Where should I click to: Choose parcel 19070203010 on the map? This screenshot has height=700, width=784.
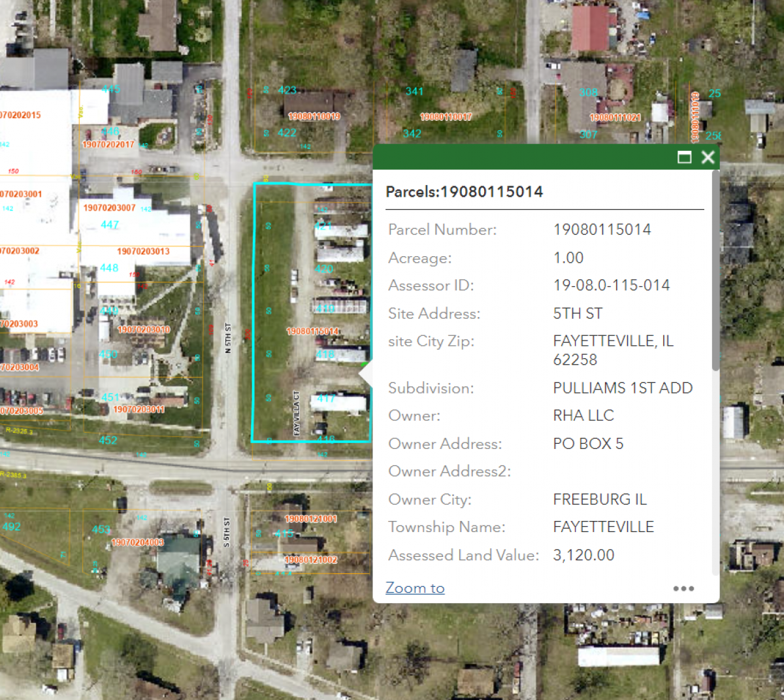144,330
